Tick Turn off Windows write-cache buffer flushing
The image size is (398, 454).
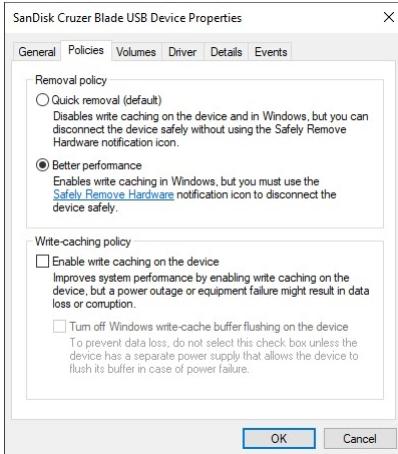coord(59,326)
